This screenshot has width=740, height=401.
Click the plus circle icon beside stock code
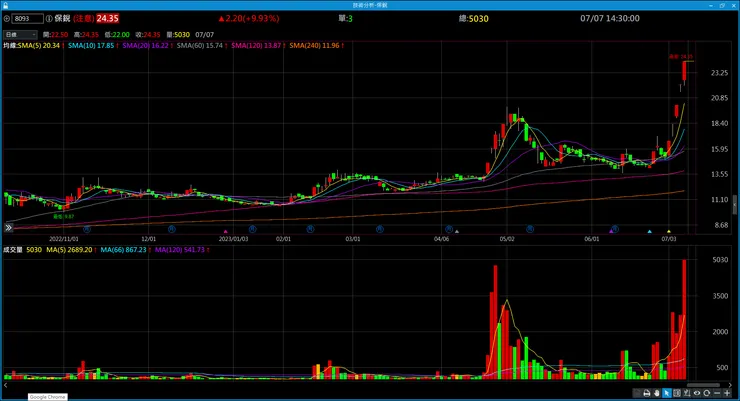click(7, 19)
